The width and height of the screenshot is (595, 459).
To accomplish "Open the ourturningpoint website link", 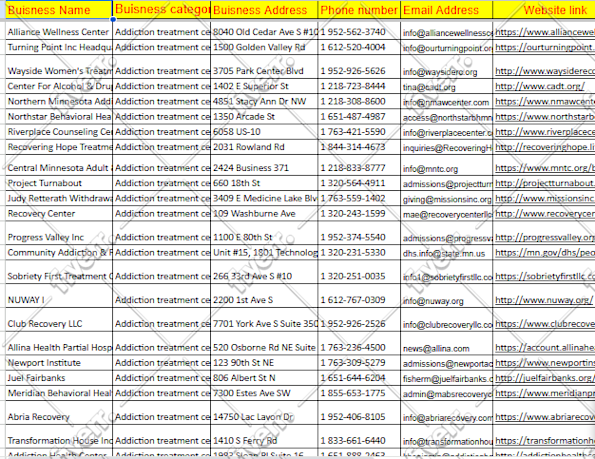I will [545, 47].
